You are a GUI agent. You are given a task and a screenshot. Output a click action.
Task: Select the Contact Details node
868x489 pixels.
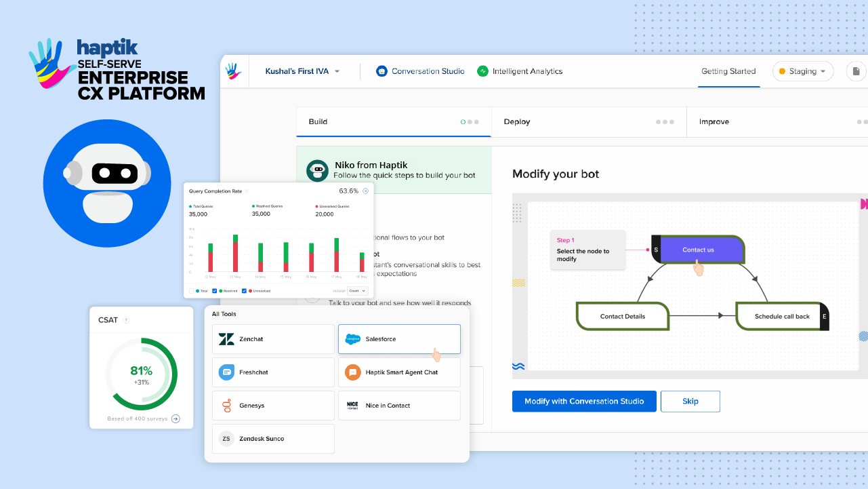click(x=623, y=316)
